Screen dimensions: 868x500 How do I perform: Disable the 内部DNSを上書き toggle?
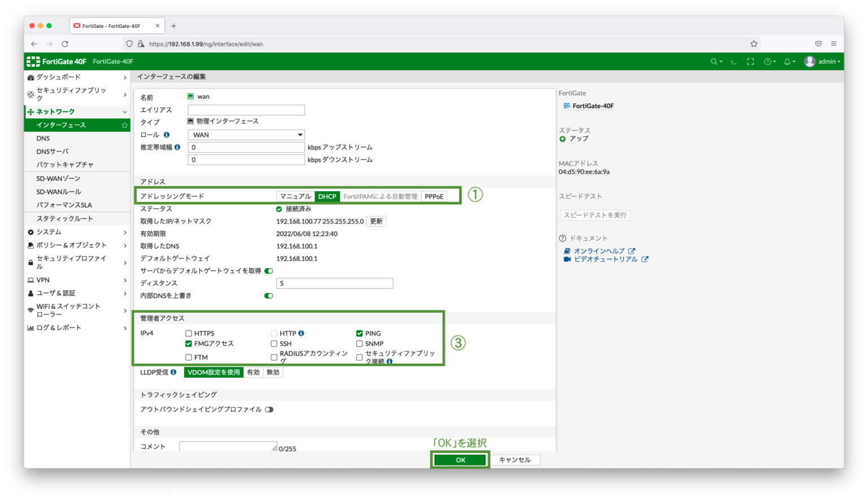point(268,295)
